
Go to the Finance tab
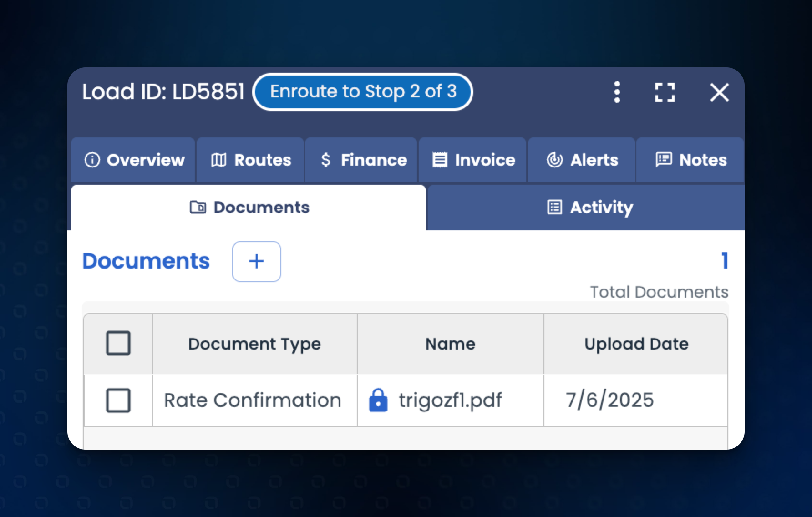tap(361, 160)
